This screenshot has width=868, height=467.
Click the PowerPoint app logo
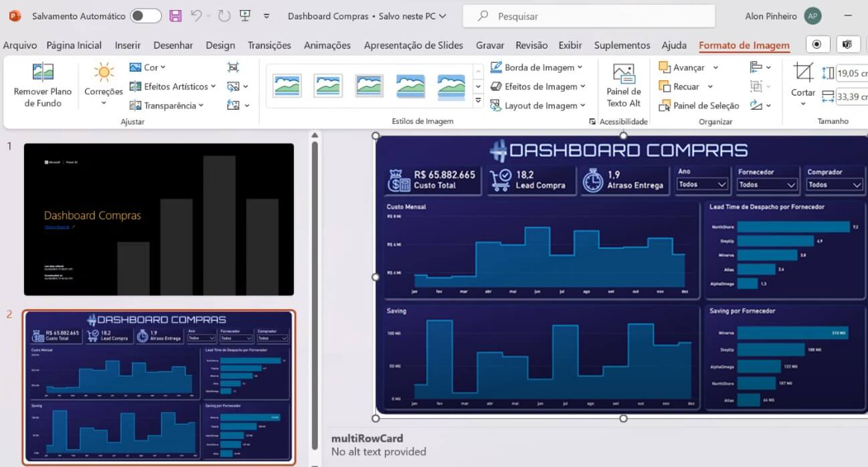click(x=15, y=15)
